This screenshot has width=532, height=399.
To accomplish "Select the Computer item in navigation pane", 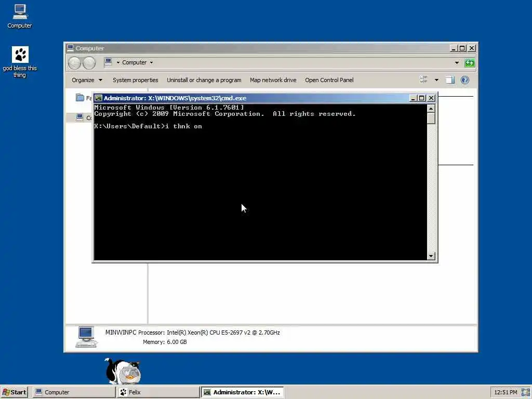I will point(84,118).
